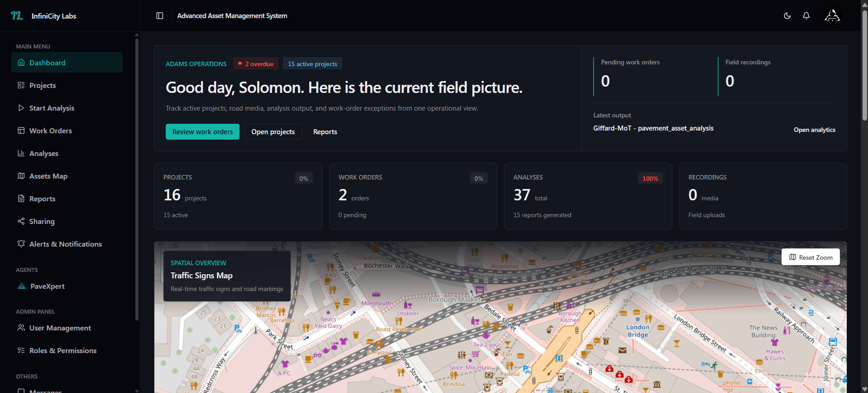Open User Management admin page

[x=67, y=328]
